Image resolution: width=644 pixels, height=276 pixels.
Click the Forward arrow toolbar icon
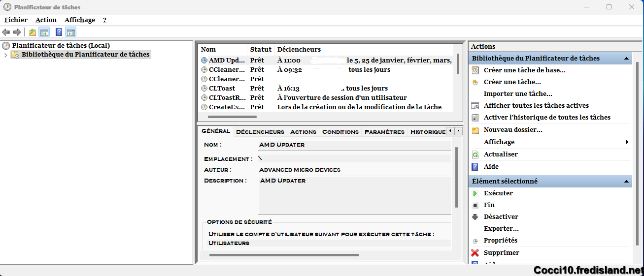tap(17, 32)
